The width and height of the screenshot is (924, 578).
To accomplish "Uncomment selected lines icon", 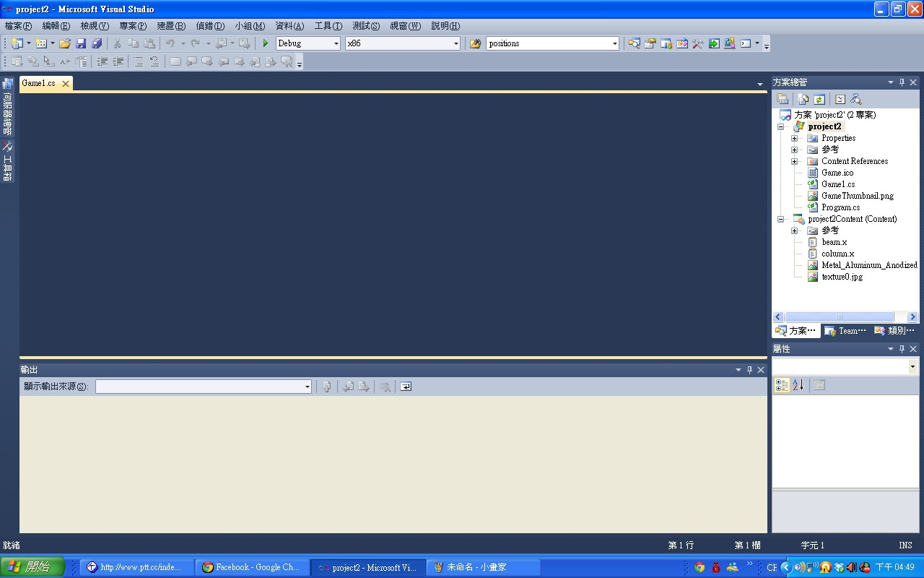I will (154, 62).
